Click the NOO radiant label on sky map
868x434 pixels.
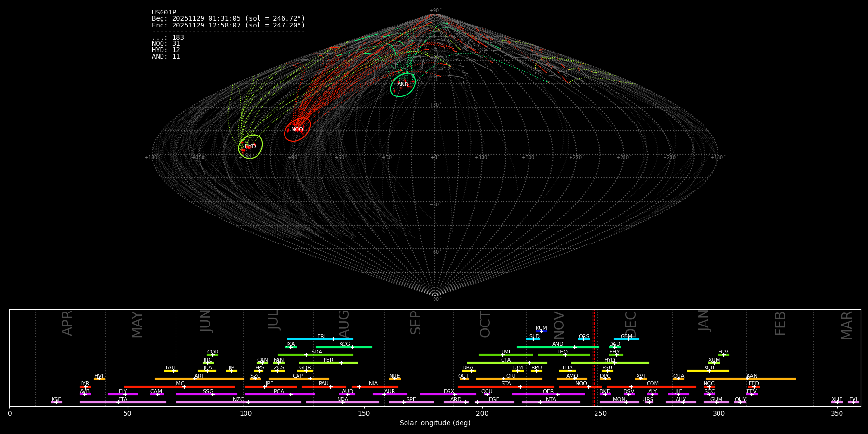coord(297,129)
